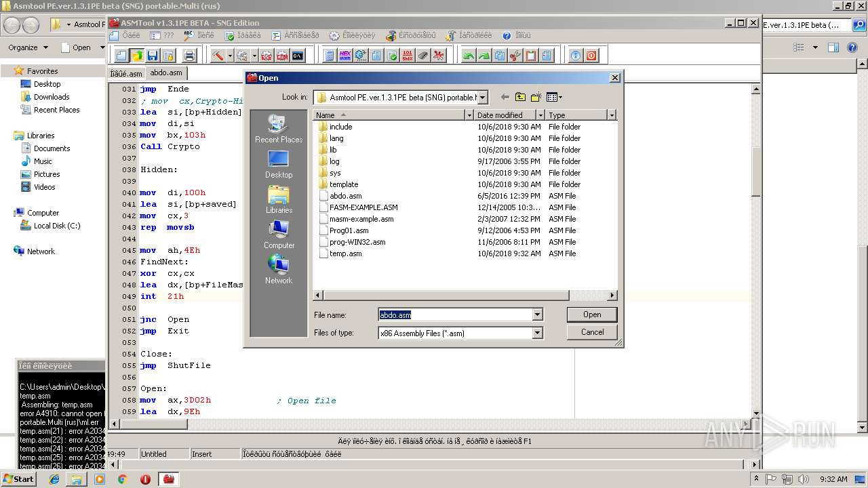This screenshot has height=488, width=868.
Task: Click Open button in Open dialog
Action: (x=592, y=314)
